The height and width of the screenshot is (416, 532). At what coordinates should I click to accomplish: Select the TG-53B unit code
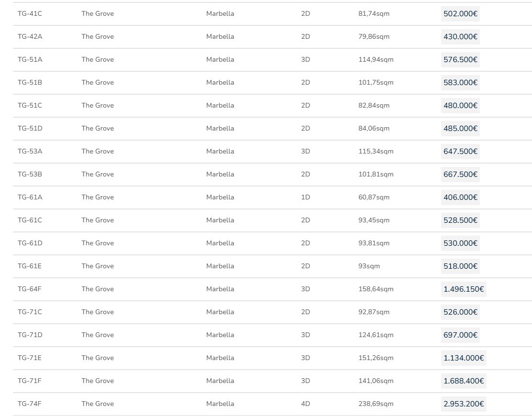[x=30, y=175]
